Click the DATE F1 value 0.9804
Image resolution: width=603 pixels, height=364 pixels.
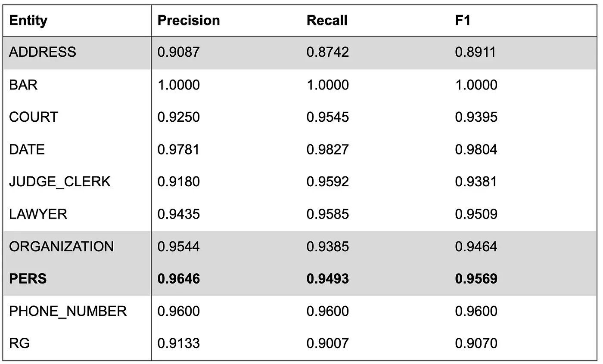(476, 149)
